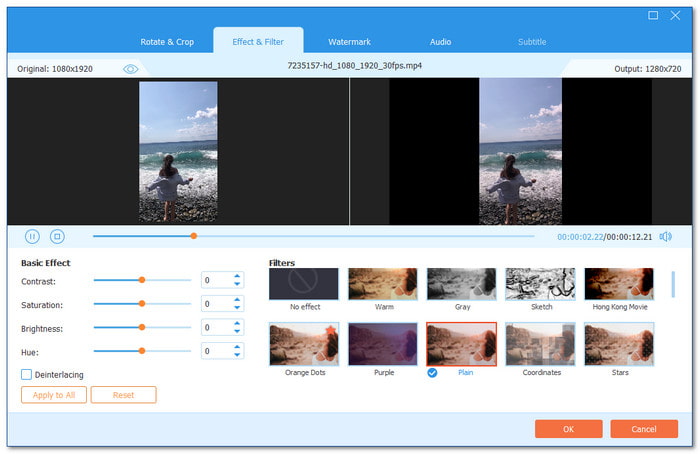700x454 pixels.
Task: Select the Plain filter thumbnail
Action: pyautogui.click(x=461, y=344)
